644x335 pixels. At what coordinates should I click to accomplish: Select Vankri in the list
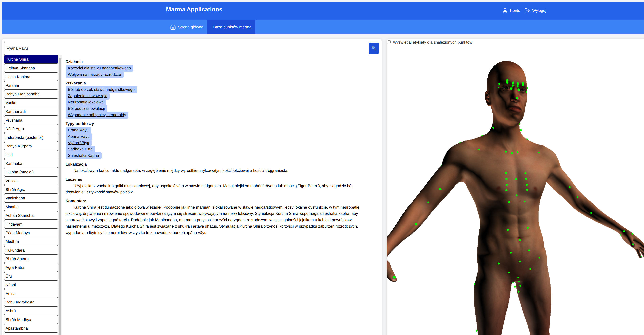31,103
